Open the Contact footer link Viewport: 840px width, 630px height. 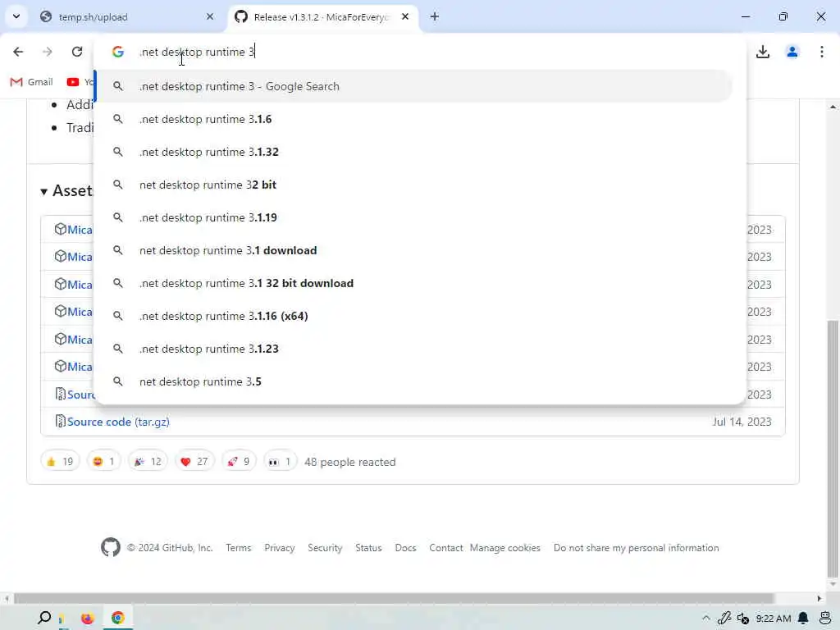445,547
